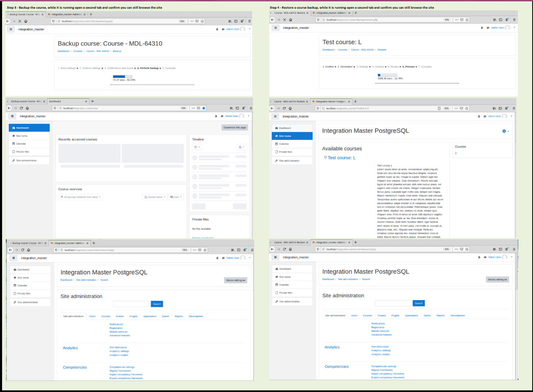The height and width of the screenshot is (392, 533).
Task: Open gear actions menu on Integration Master PostgreSQL page
Action: (505, 131)
